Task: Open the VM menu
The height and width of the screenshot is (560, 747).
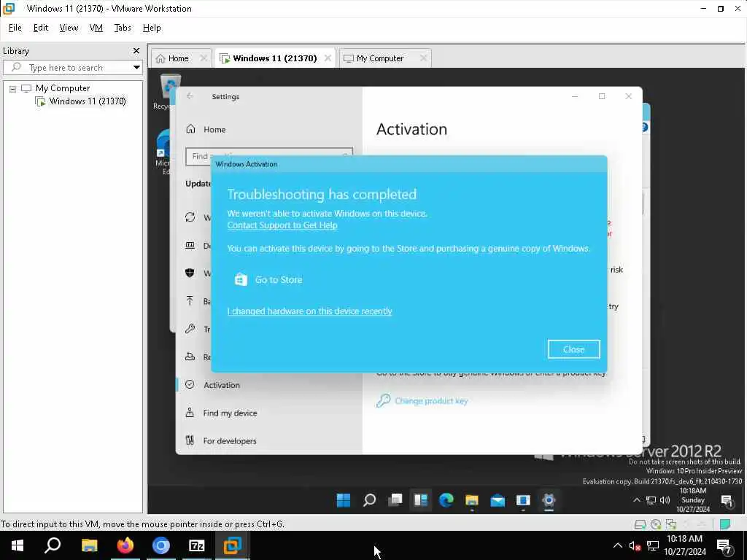Action: point(96,28)
